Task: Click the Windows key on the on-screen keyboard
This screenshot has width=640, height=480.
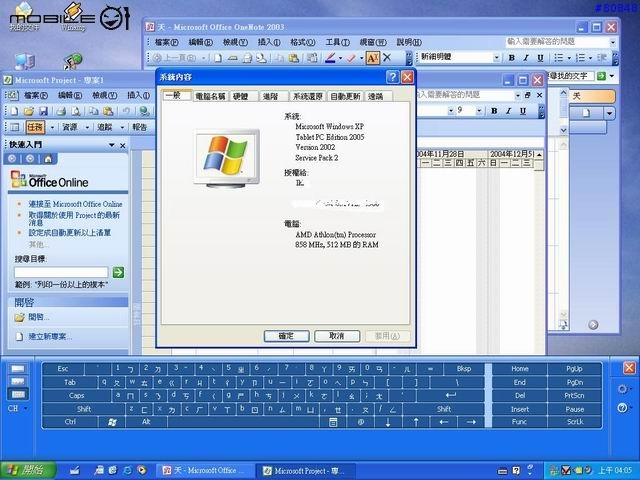Action: point(112,422)
